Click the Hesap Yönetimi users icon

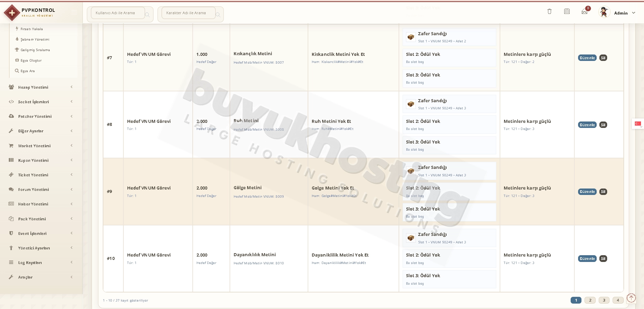(x=11, y=87)
